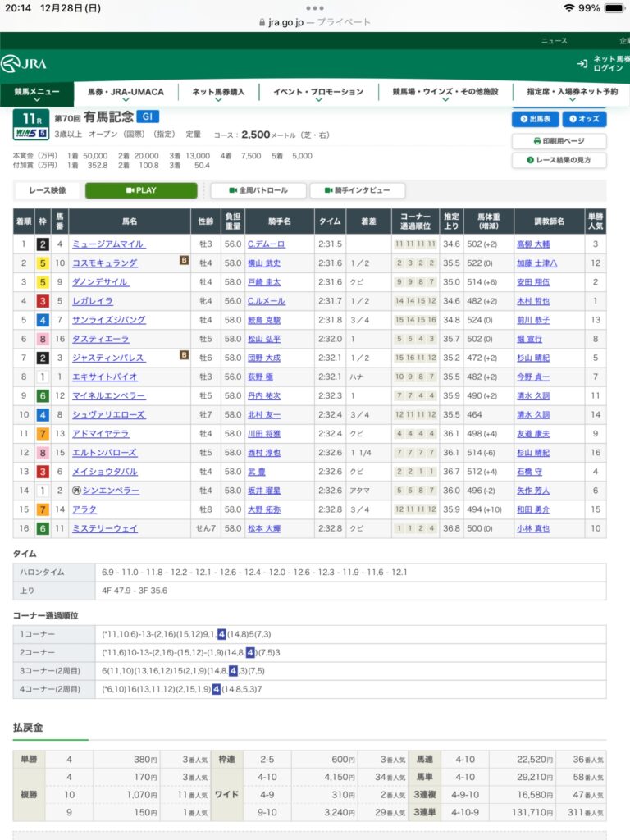This screenshot has width=630, height=840.
Task: Open jockey C.ルメール profile
Action: (267, 301)
